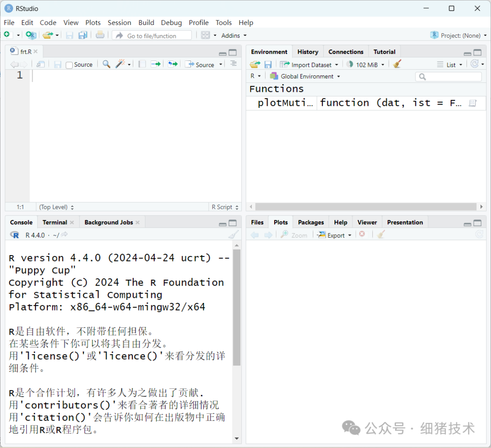The image size is (491, 448).
Task: Create a new file with the plus icon
Action: point(7,35)
